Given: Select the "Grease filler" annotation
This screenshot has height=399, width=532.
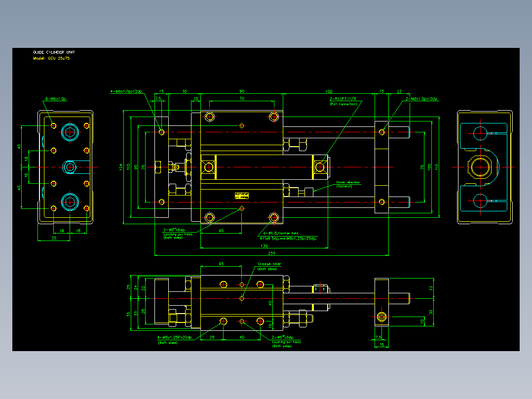Looking at the screenshot, I should (x=269, y=264).
